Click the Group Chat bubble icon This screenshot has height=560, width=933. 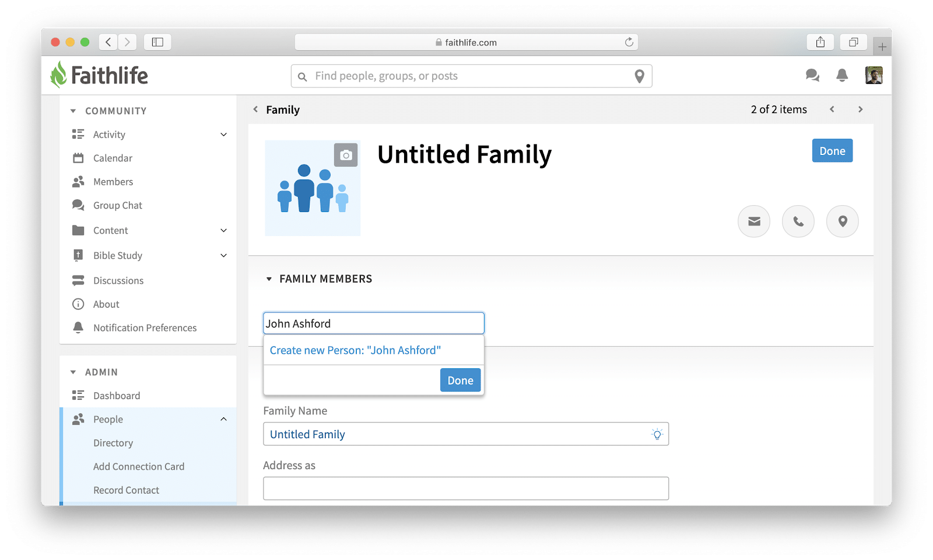click(78, 205)
